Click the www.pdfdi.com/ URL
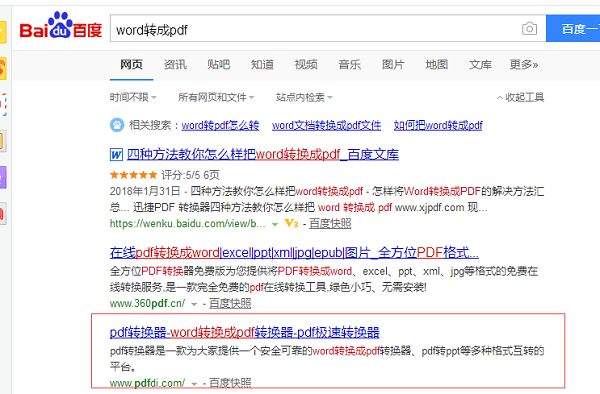 click(x=147, y=383)
